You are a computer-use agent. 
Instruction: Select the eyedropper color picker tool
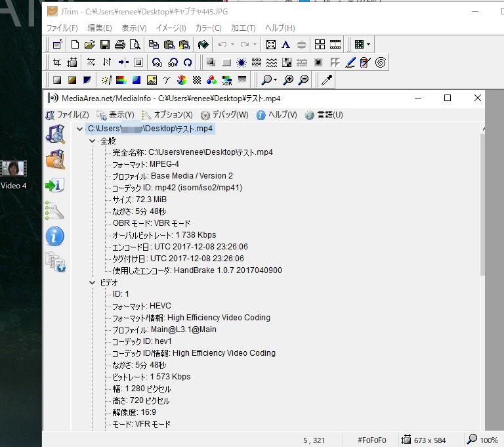coord(327,80)
